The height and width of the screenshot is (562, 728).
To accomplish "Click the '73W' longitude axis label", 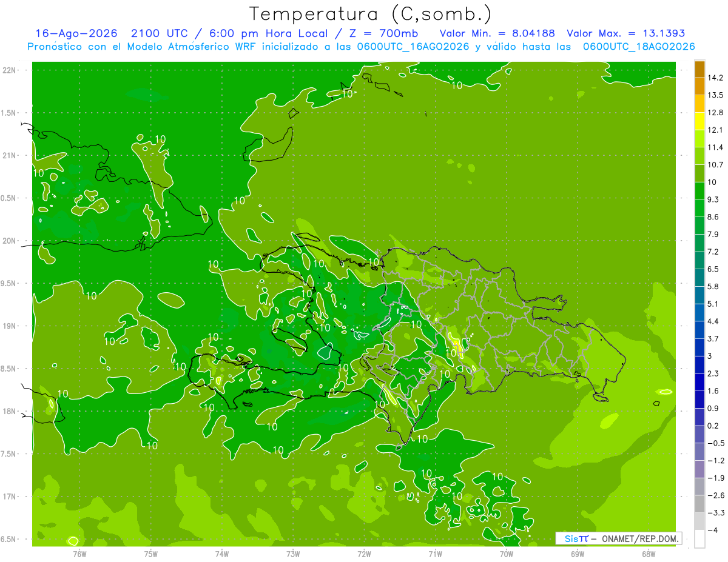I will 293,554.
